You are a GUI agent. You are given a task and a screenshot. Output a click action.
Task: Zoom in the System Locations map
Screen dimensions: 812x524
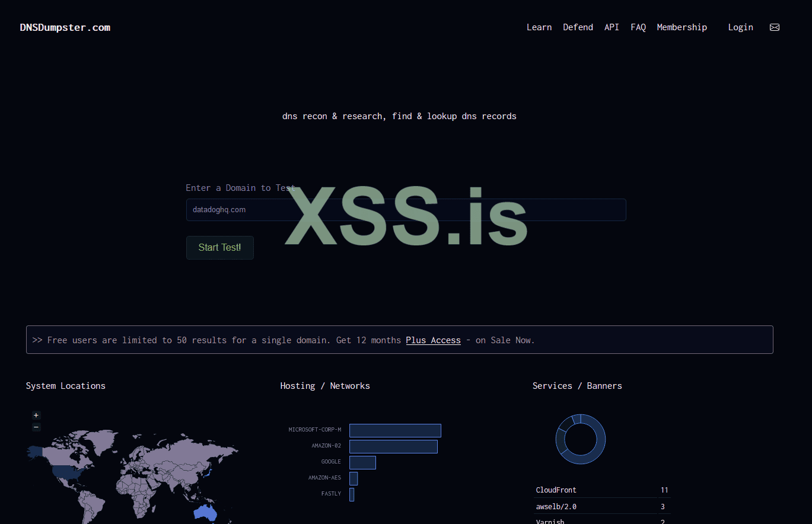[x=36, y=416]
